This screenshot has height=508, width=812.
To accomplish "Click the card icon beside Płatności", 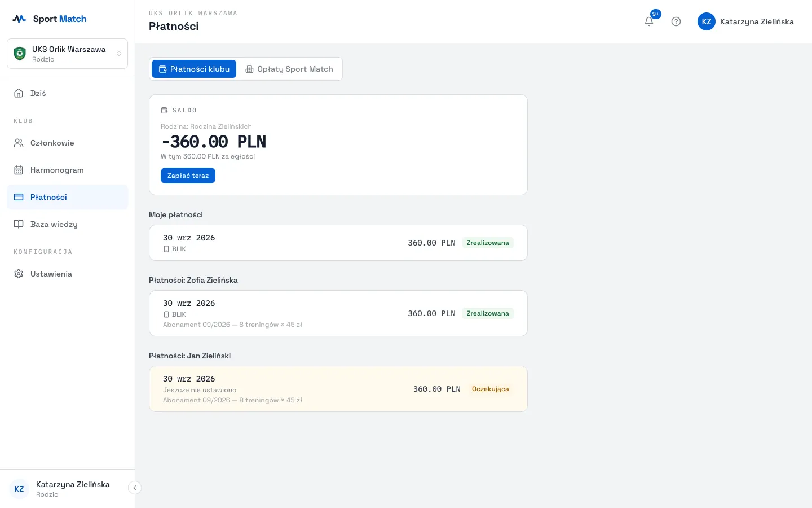I will click(x=19, y=197).
